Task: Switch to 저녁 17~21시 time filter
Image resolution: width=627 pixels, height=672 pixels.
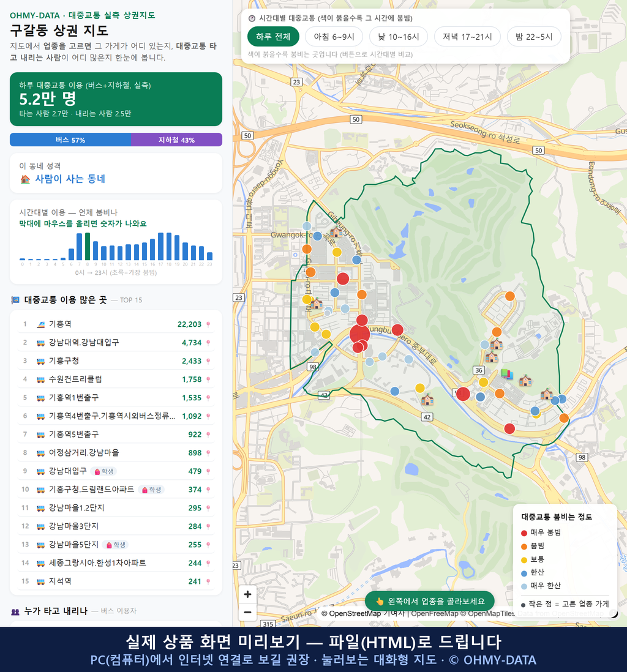Action: (x=467, y=37)
